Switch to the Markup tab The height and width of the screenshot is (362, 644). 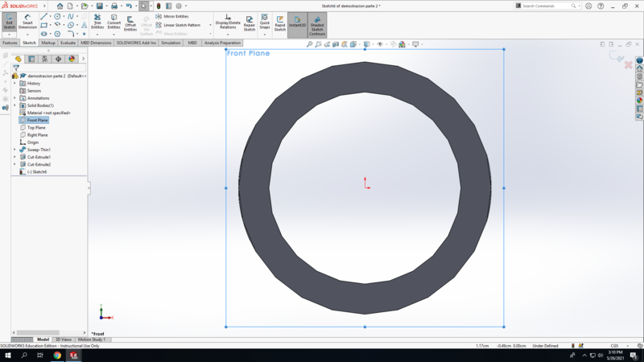(48, 43)
